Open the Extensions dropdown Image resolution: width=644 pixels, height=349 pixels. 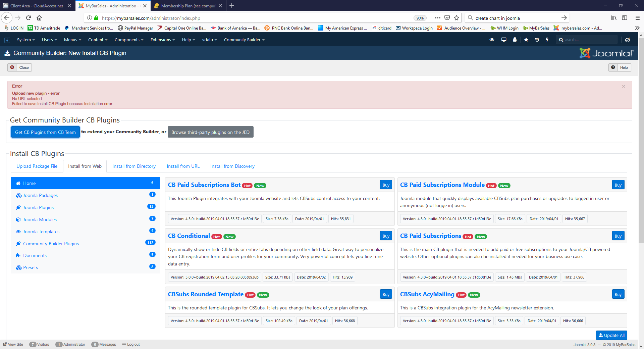pyautogui.click(x=163, y=40)
